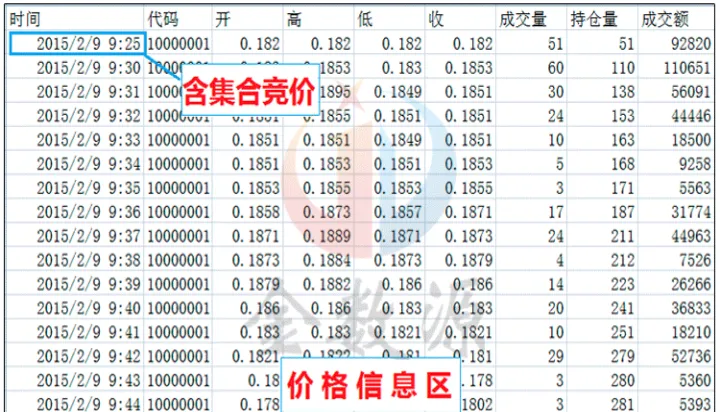Click 成交额 value 44446

[x=691, y=116]
